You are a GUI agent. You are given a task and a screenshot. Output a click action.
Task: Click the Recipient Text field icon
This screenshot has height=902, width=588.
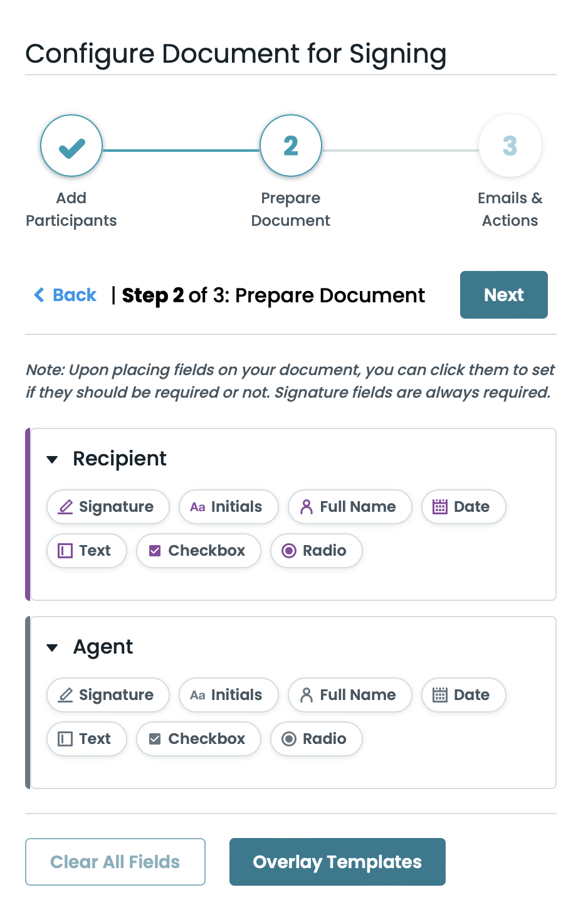pyautogui.click(x=65, y=551)
